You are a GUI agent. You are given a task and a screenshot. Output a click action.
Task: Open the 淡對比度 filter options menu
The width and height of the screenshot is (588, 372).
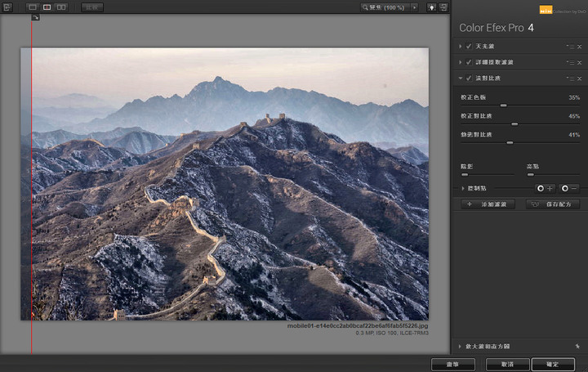[570, 78]
